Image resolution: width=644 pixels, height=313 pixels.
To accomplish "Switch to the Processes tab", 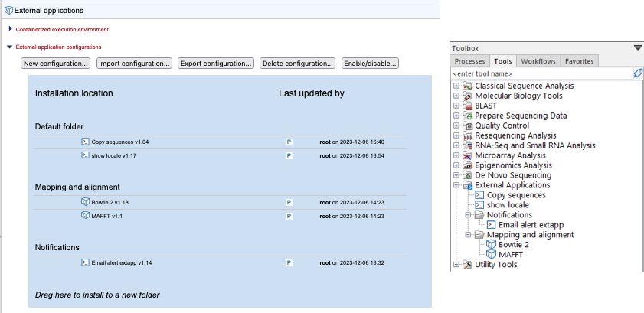I will tap(470, 61).
